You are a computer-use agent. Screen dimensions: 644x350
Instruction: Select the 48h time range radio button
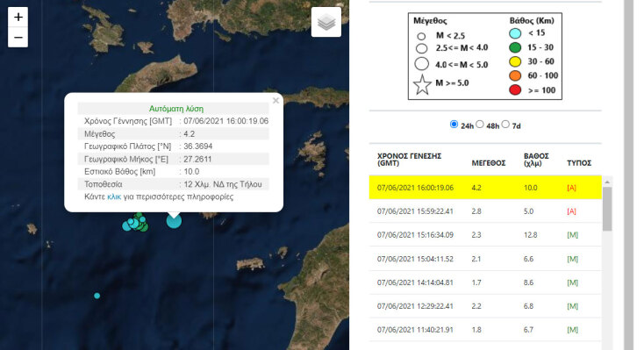point(480,124)
